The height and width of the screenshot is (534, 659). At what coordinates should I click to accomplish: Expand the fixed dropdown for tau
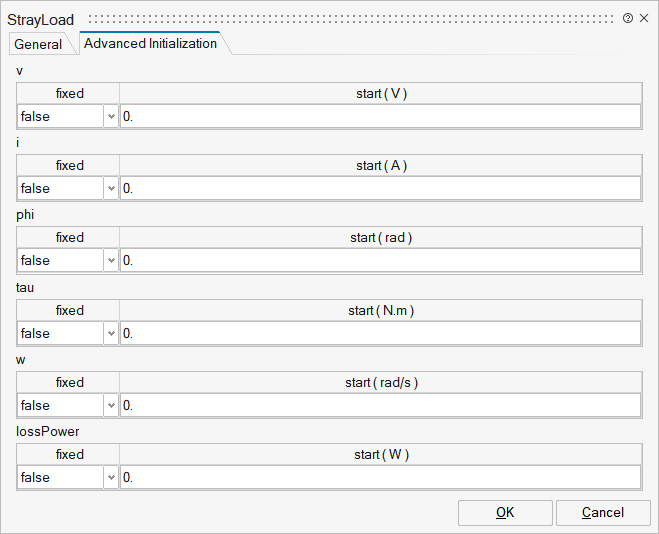110,333
